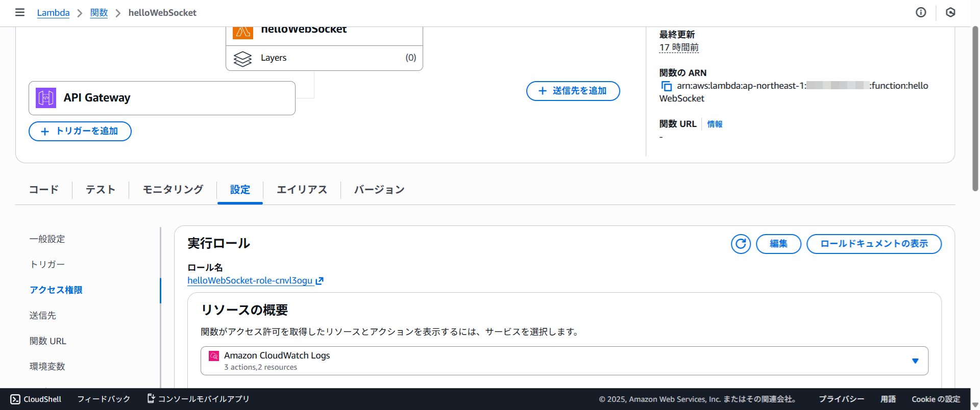Viewport: 980px width, 410px height.
Task: Click the API Gateway trigger icon
Action: tap(46, 98)
